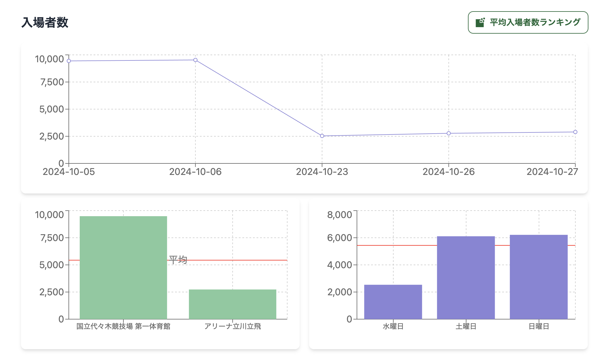Screen dimensions: 607x364
Task: Click the 2024-10-26 axis label
Action: (x=449, y=172)
